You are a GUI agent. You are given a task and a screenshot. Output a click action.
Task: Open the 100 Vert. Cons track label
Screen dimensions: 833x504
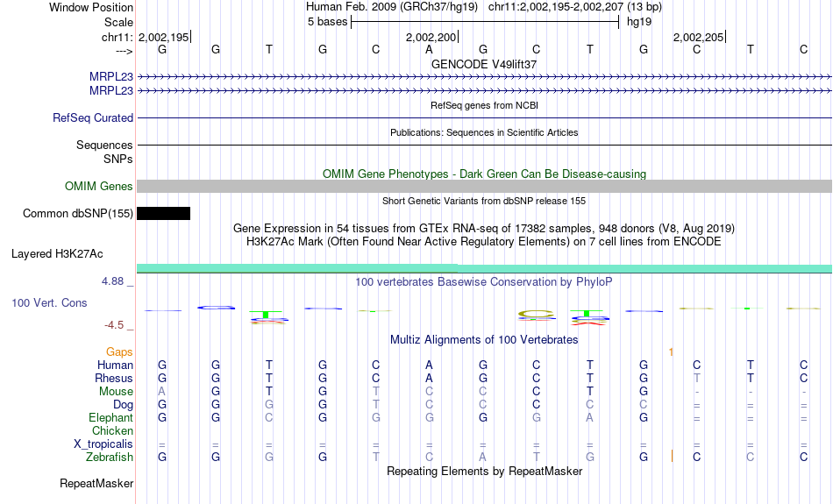point(49,302)
